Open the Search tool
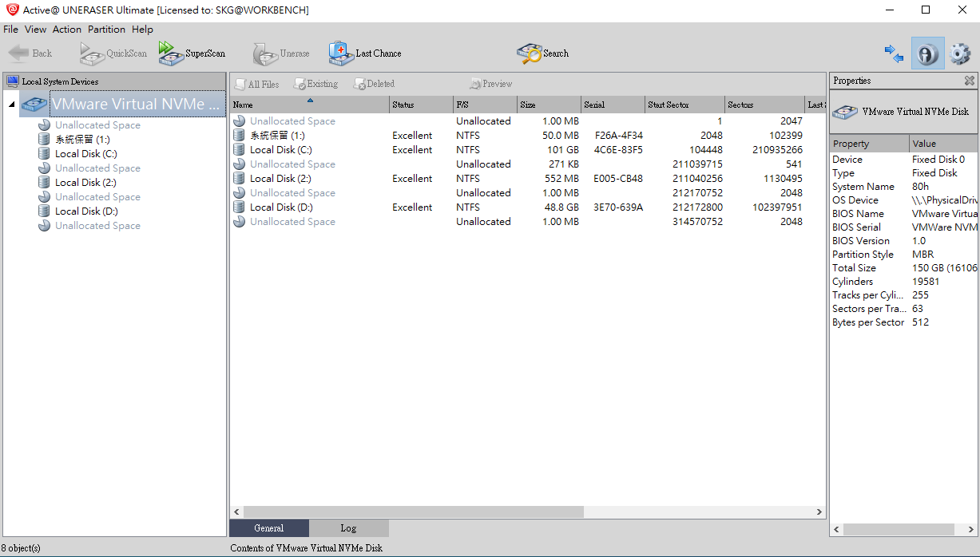Image resolution: width=980 pixels, height=557 pixels. (543, 53)
